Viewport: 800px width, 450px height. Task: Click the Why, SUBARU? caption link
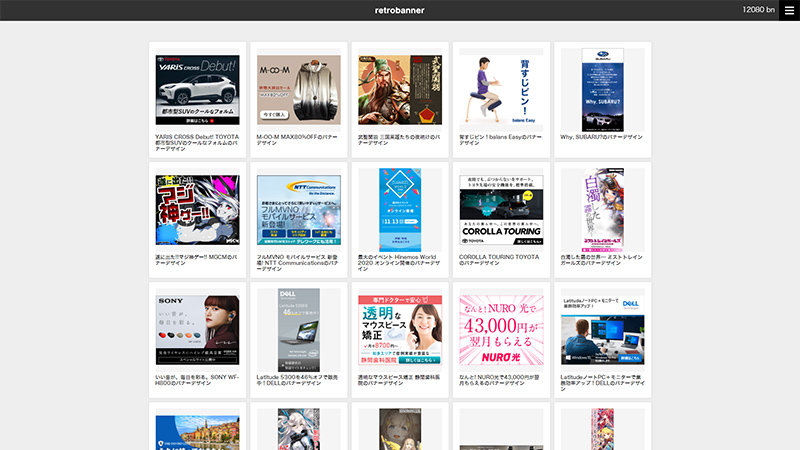pos(602,136)
